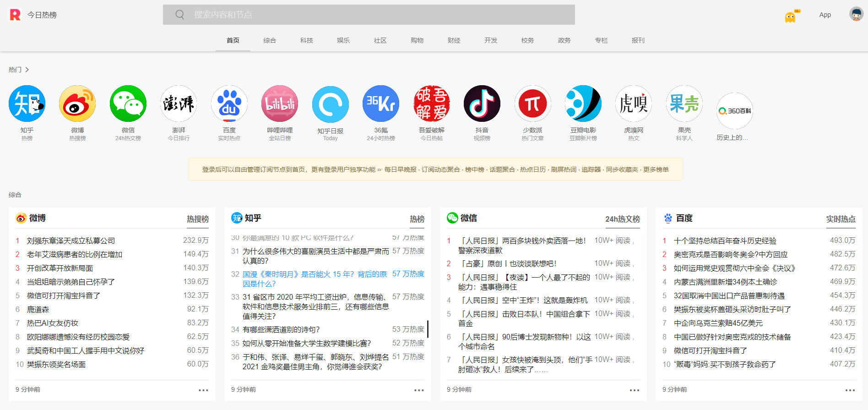868x410 pixels.
Task: Open more options on the 微信 card
Action: [x=635, y=390]
